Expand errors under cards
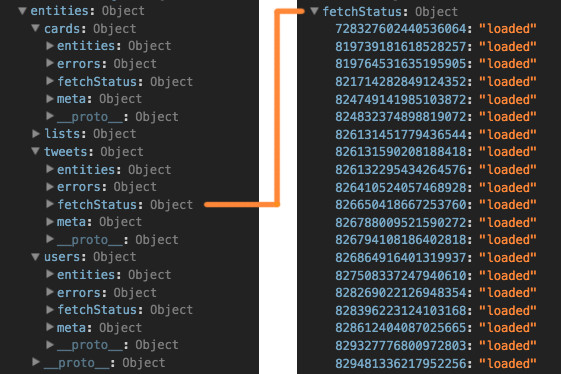 point(50,63)
